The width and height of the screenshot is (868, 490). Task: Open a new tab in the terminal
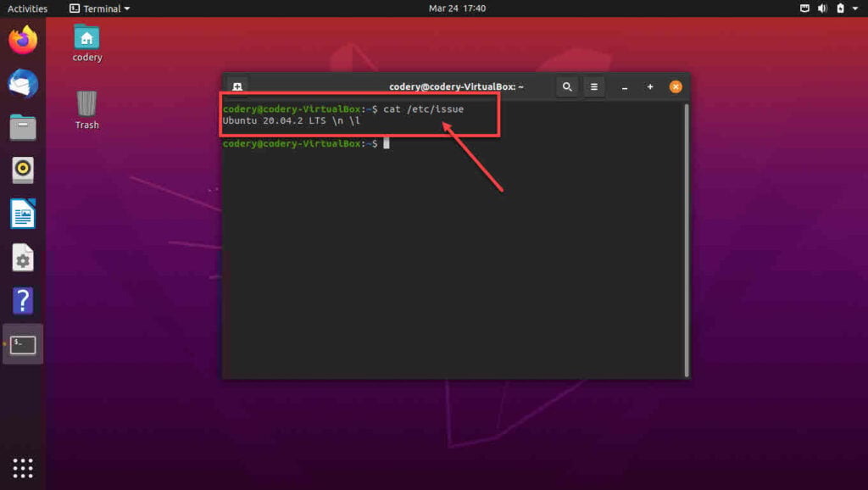pyautogui.click(x=237, y=87)
